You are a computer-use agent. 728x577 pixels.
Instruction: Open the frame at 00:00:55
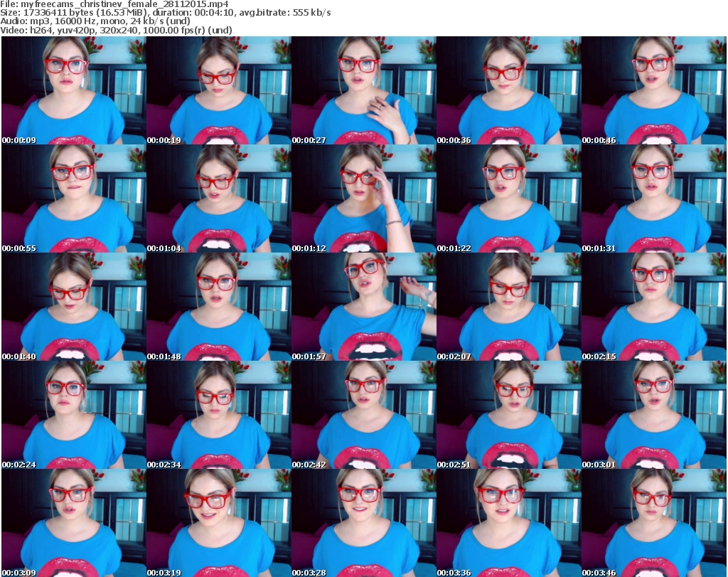tap(74, 198)
